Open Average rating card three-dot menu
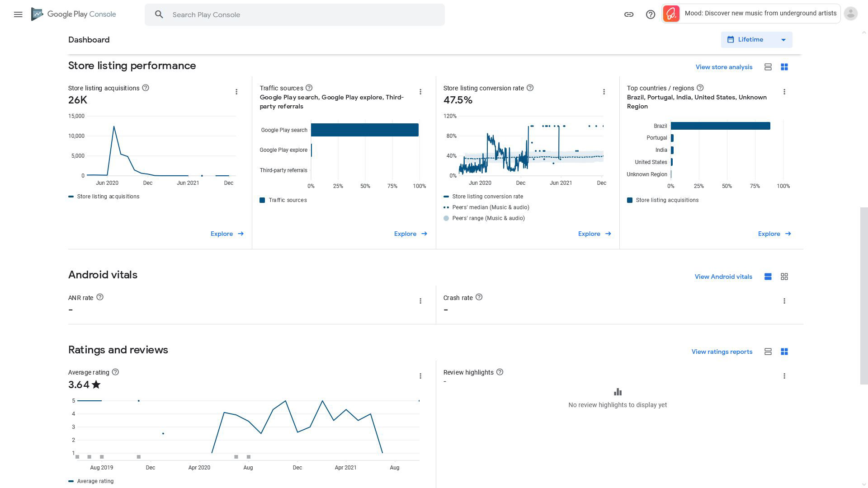 [420, 376]
